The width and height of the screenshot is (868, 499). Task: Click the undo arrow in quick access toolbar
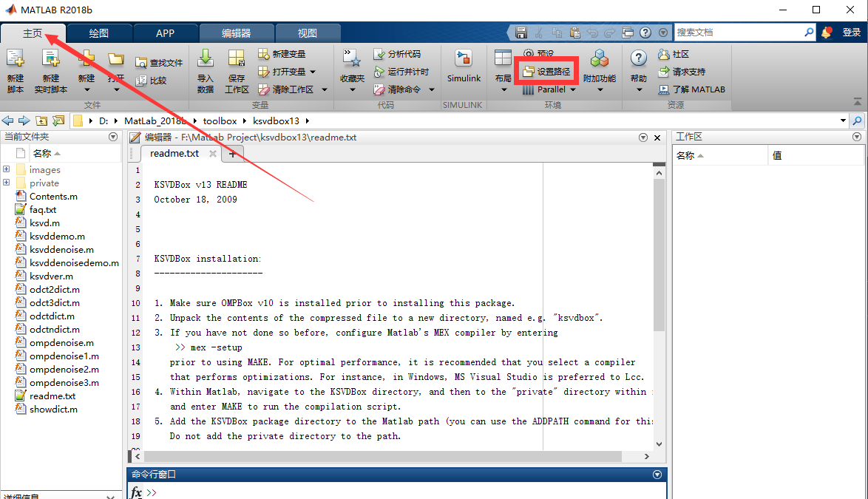(592, 33)
